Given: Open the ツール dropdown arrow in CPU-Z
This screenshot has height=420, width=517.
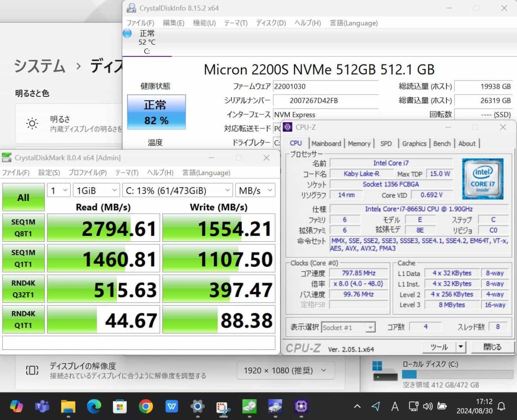Looking at the screenshot, I should (461, 347).
